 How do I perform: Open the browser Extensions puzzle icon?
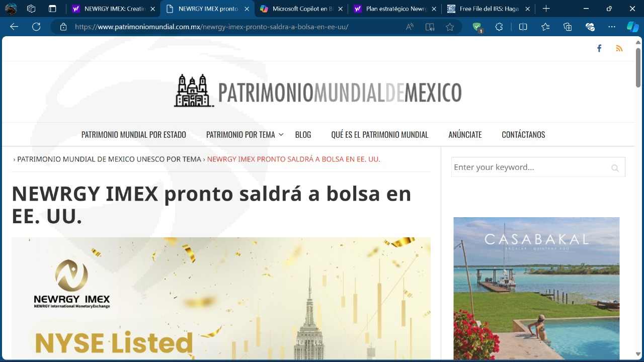(499, 27)
